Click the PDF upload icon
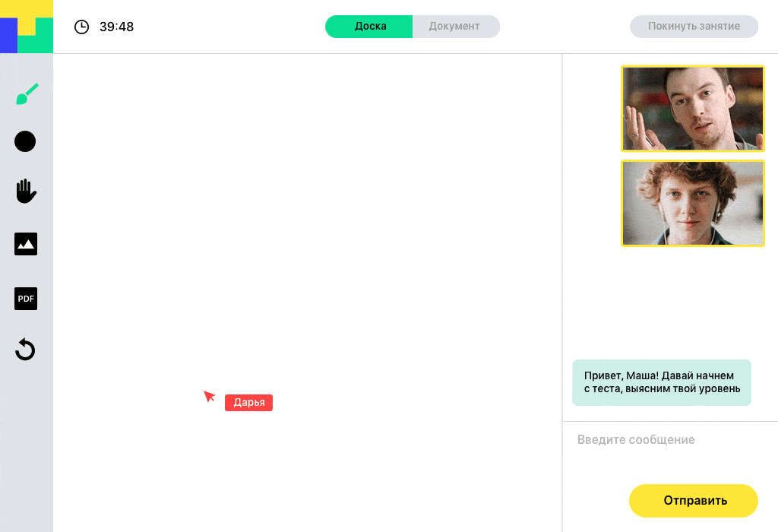The width and height of the screenshot is (778, 532). click(26, 299)
